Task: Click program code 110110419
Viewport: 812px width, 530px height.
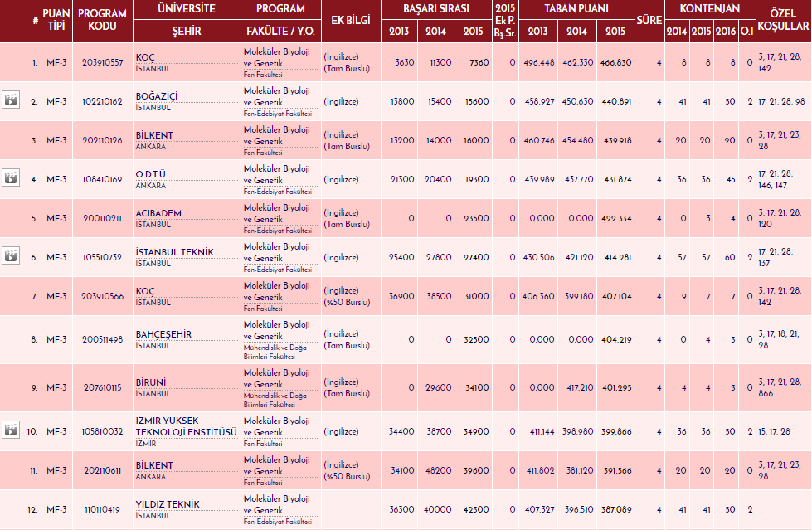Action: [x=103, y=509]
